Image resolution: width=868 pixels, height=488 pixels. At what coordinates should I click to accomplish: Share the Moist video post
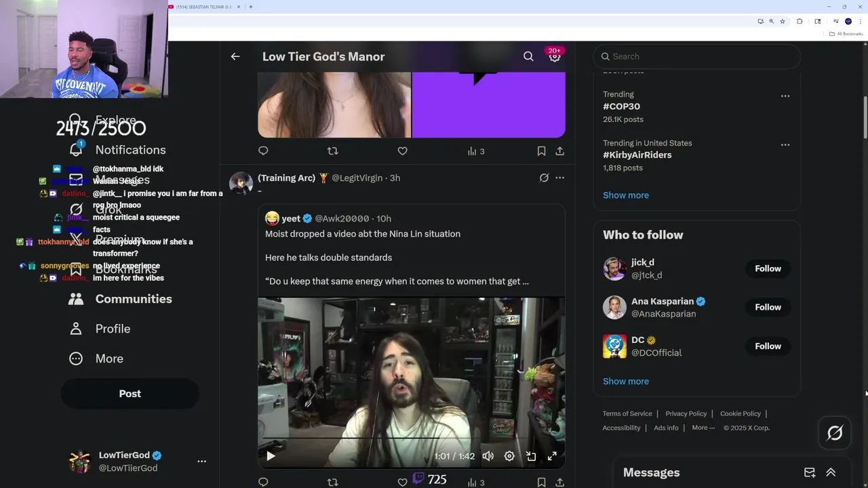[560, 482]
